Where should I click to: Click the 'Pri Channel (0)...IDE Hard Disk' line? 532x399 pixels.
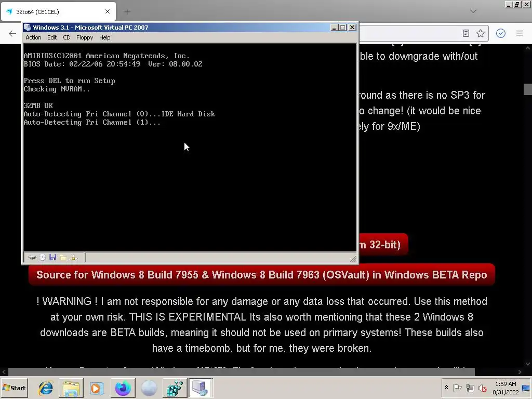119,114
